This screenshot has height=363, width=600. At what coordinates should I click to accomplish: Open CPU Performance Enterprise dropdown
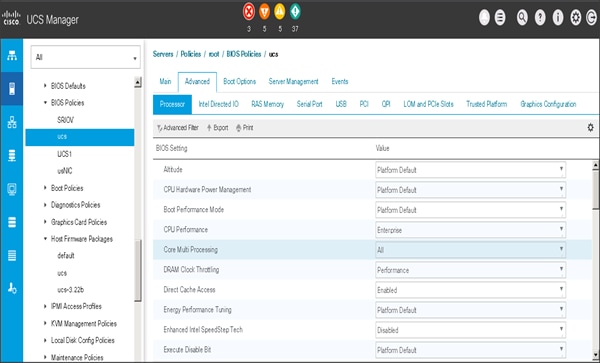tap(470, 230)
